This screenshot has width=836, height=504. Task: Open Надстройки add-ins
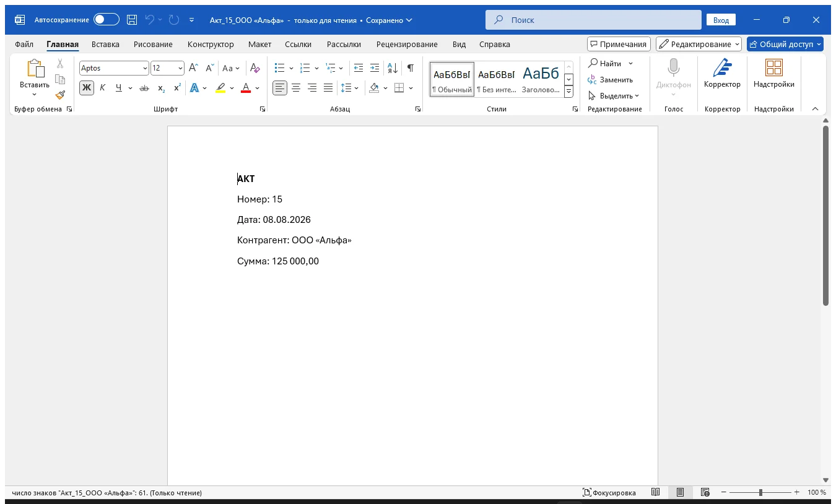(x=773, y=74)
